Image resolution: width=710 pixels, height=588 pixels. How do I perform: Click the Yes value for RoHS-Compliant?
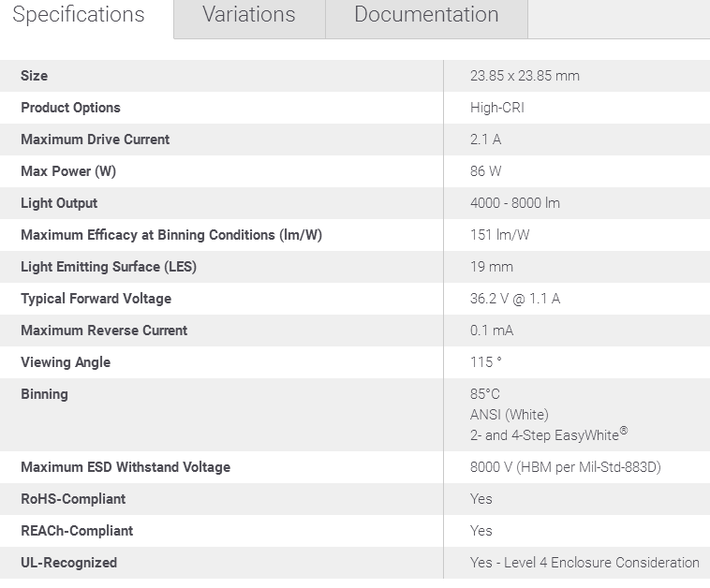coord(481,499)
